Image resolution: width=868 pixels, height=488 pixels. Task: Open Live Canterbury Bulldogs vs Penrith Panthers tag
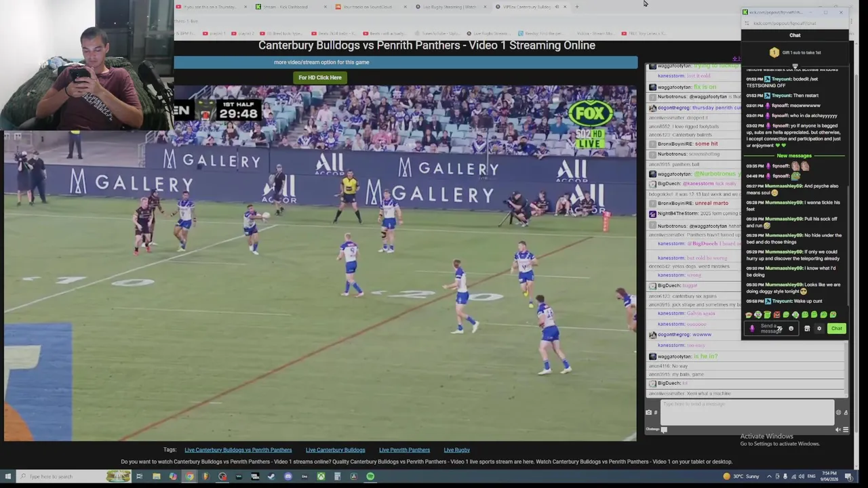238,450
